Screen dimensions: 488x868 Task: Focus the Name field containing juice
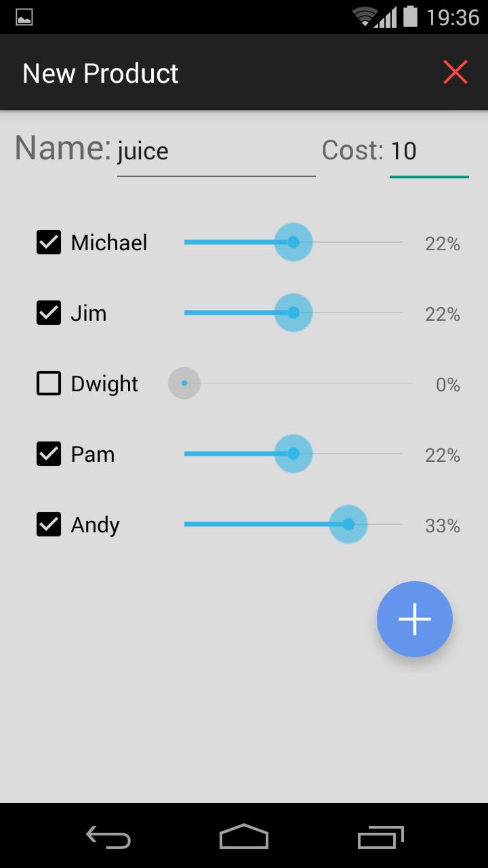(x=216, y=151)
